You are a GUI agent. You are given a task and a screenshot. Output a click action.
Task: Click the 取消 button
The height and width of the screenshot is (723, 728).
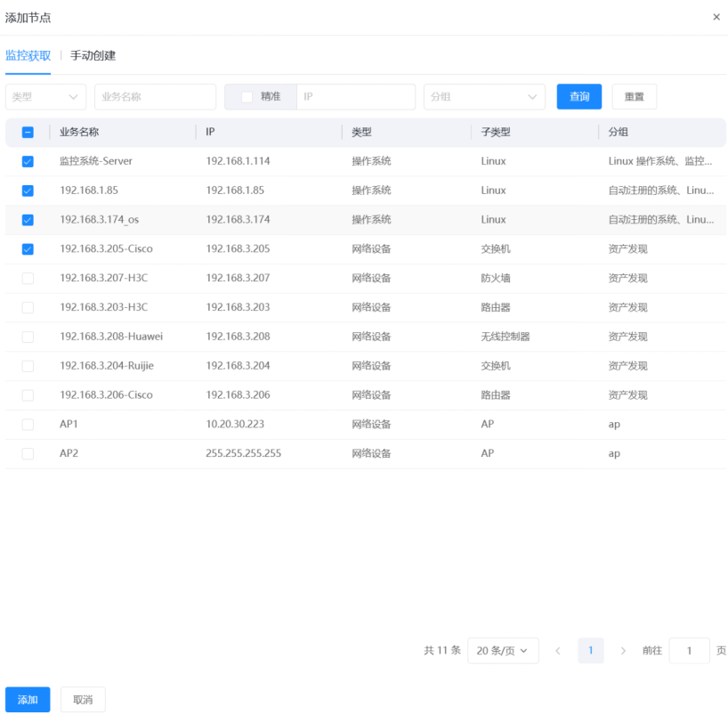83,699
